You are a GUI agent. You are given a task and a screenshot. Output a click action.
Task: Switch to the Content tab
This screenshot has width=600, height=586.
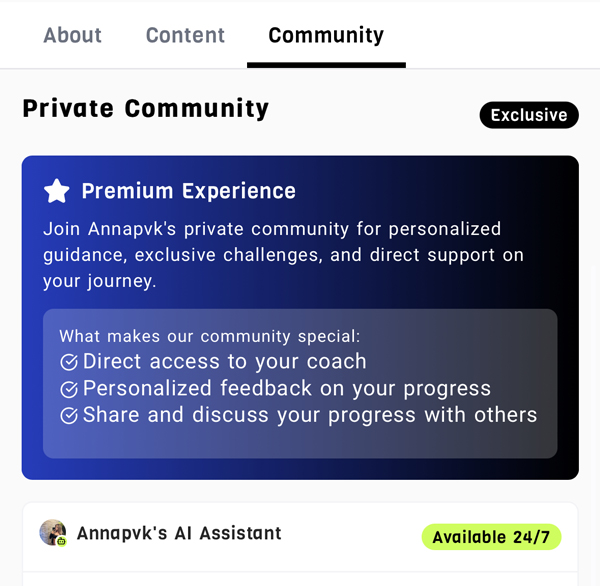185,35
